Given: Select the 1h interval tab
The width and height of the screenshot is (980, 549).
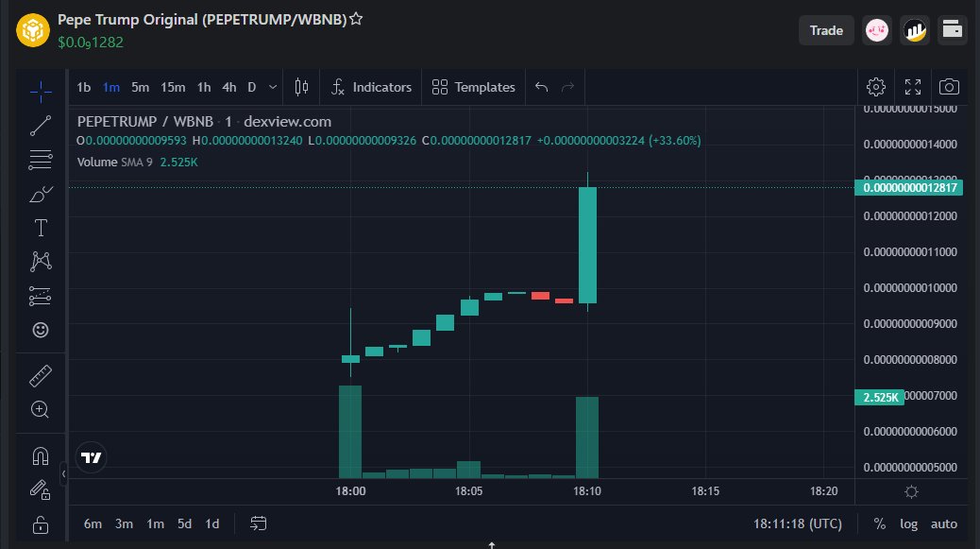Looking at the screenshot, I should (x=203, y=86).
